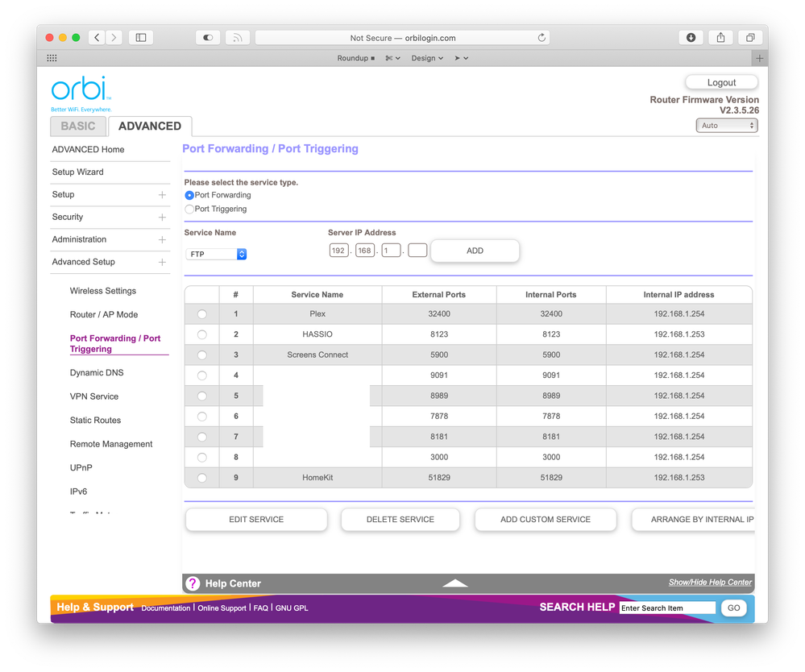Viewport: 805px width, 672px height.
Task: Show tab overview with the tabs icon
Action: click(749, 37)
